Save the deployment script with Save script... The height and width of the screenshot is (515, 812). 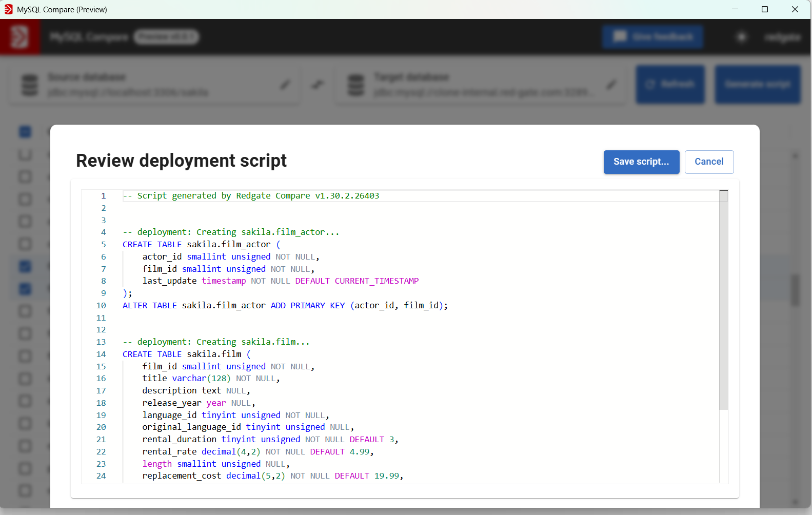point(641,162)
